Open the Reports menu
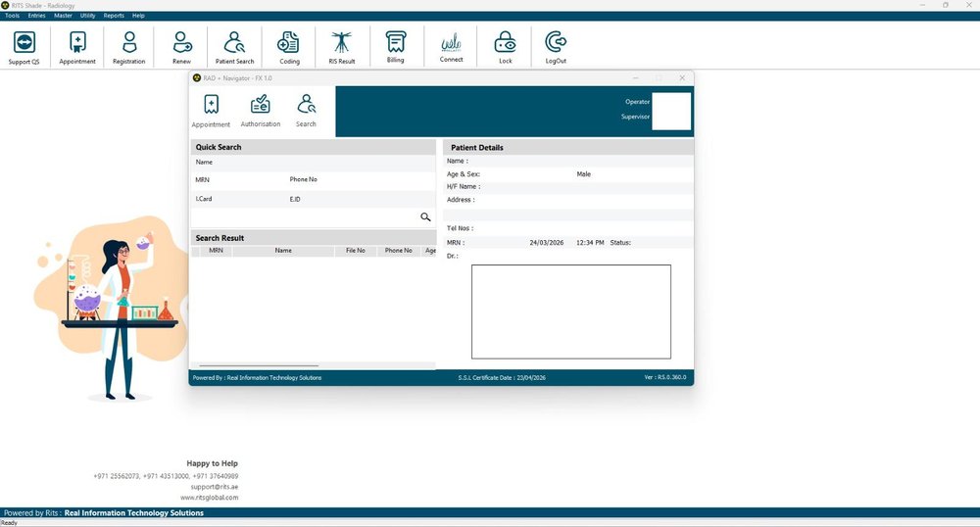Image resolution: width=980 pixels, height=527 pixels. coord(114,16)
